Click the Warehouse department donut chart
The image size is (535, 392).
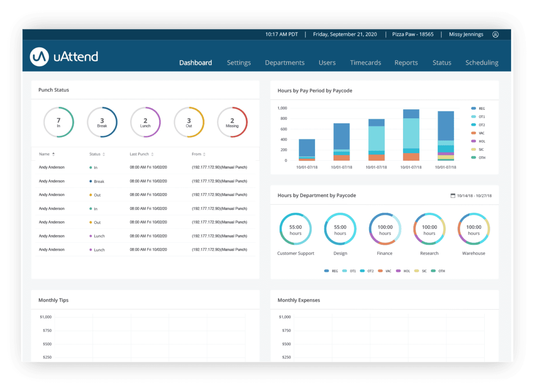(473, 229)
